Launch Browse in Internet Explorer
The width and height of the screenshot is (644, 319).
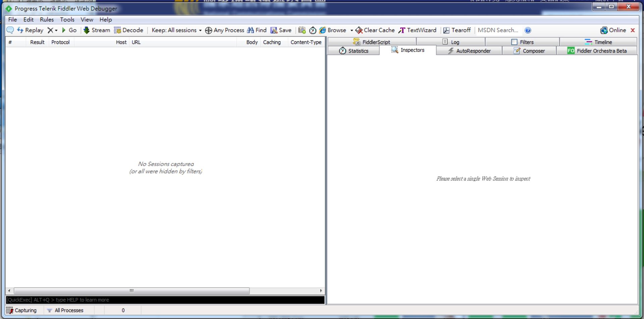(x=333, y=30)
